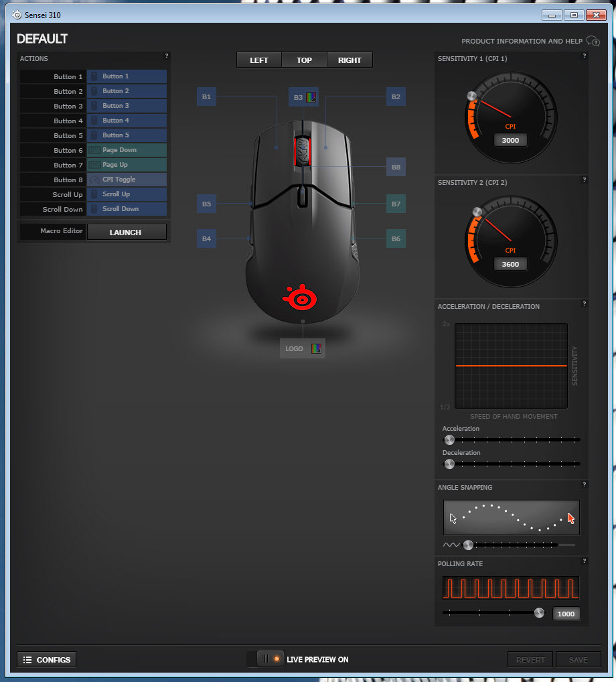The width and height of the screenshot is (616, 682).
Task: Open the B3 scroll wheel color icon
Action: pos(311,97)
